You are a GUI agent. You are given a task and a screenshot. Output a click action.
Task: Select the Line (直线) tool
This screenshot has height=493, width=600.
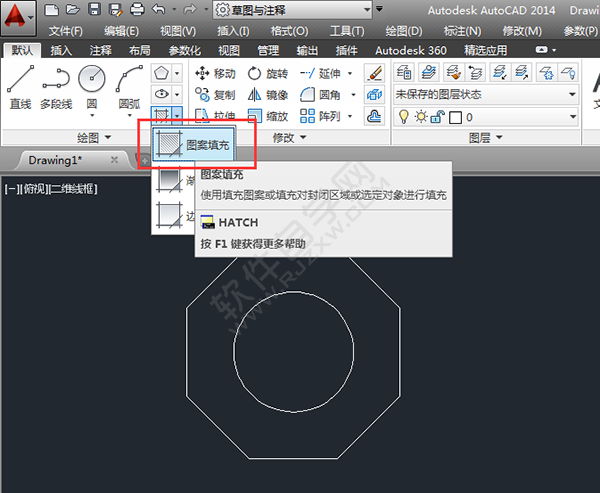pyautogui.click(x=20, y=88)
